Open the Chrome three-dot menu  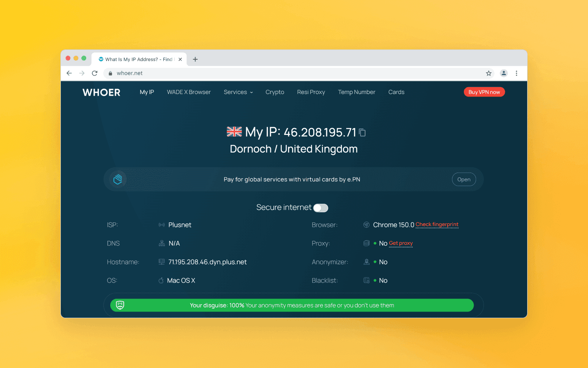click(x=517, y=73)
